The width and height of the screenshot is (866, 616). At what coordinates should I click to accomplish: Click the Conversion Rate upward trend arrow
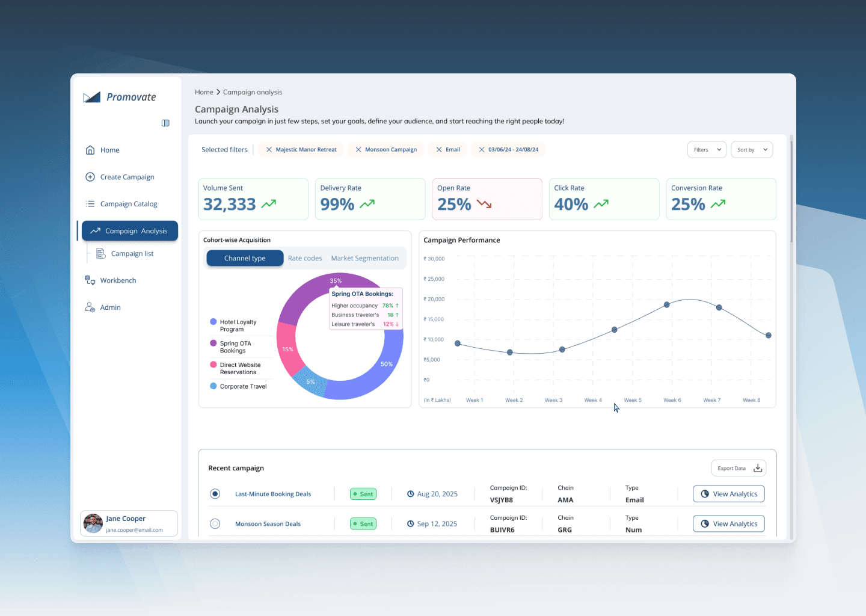[718, 204]
